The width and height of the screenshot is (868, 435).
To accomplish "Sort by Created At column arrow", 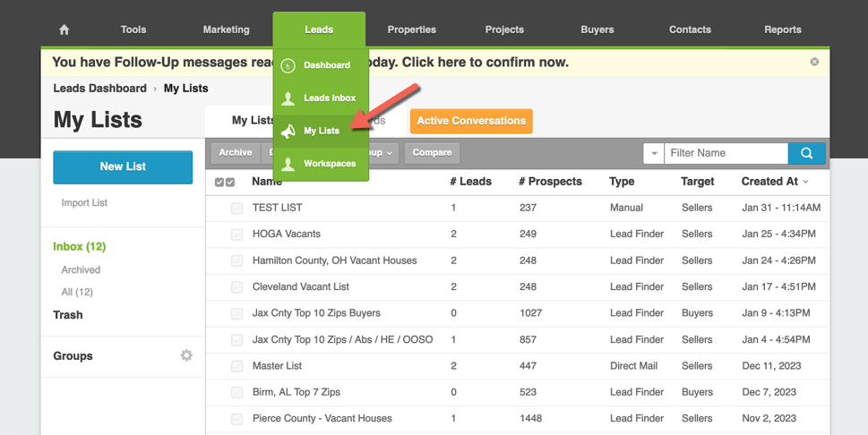I will (x=805, y=182).
